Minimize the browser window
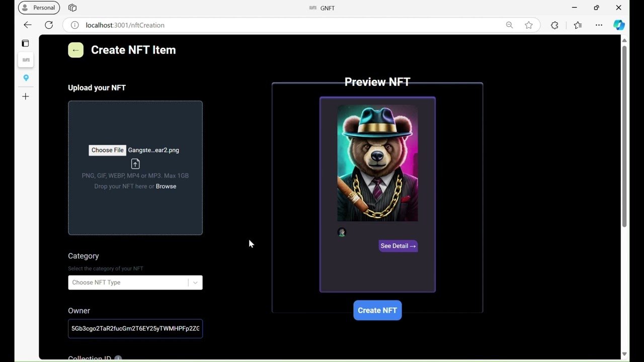This screenshot has height=362, width=644. 574,8
